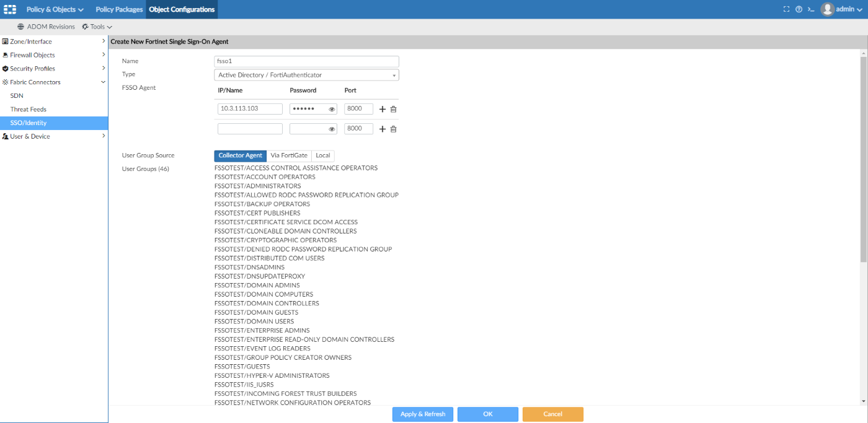Click FSSOTEST/DOMAIN CONTROLLERS group entry

click(267, 303)
